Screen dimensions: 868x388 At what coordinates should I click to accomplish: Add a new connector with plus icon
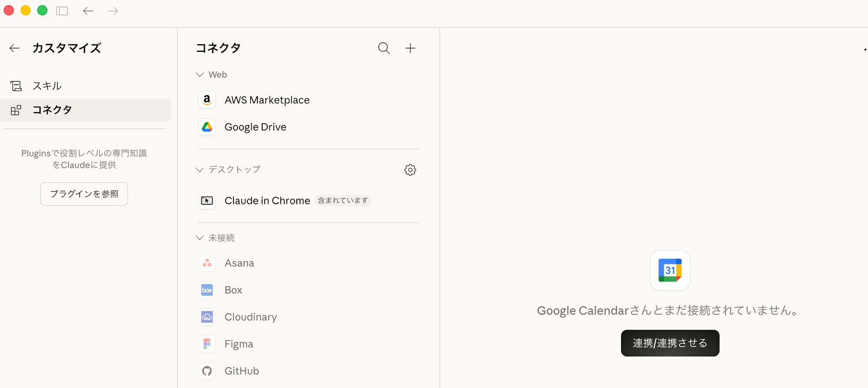click(x=410, y=48)
